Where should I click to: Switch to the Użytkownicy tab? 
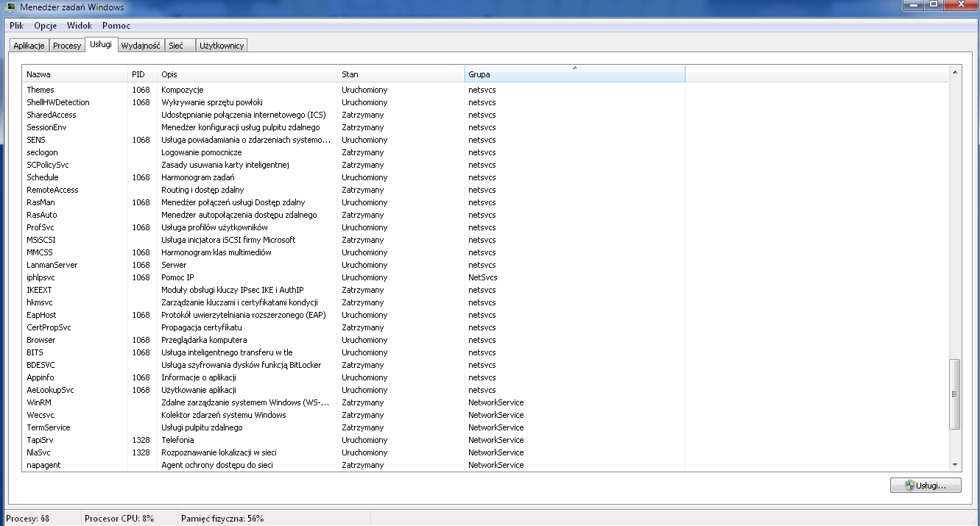[x=222, y=46]
